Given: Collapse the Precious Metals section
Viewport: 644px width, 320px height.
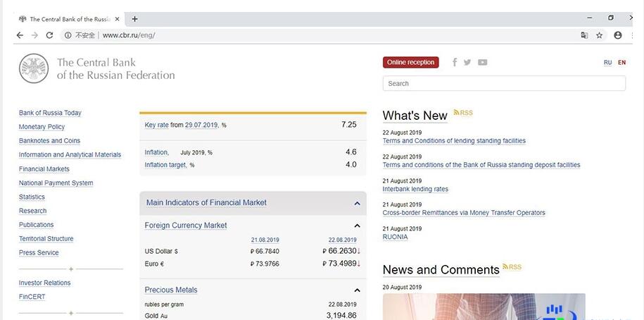Looking at the screenshot, I should point(357,290).
